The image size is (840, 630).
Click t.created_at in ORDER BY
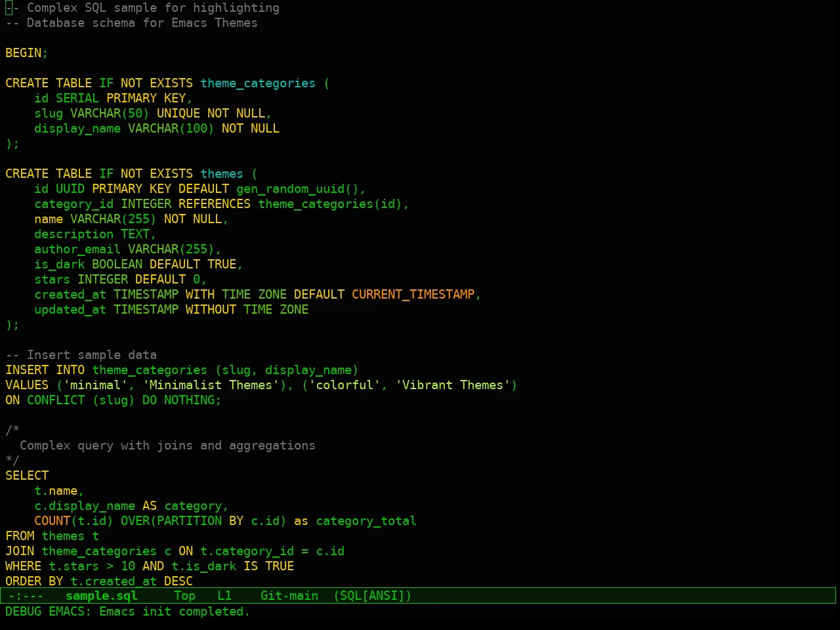tap(114, 581)
